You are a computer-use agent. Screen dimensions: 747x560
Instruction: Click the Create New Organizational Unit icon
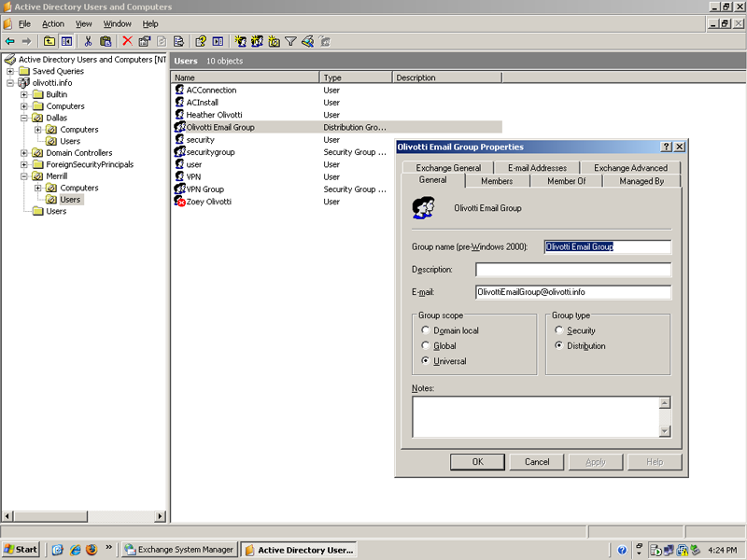(274, 41)
